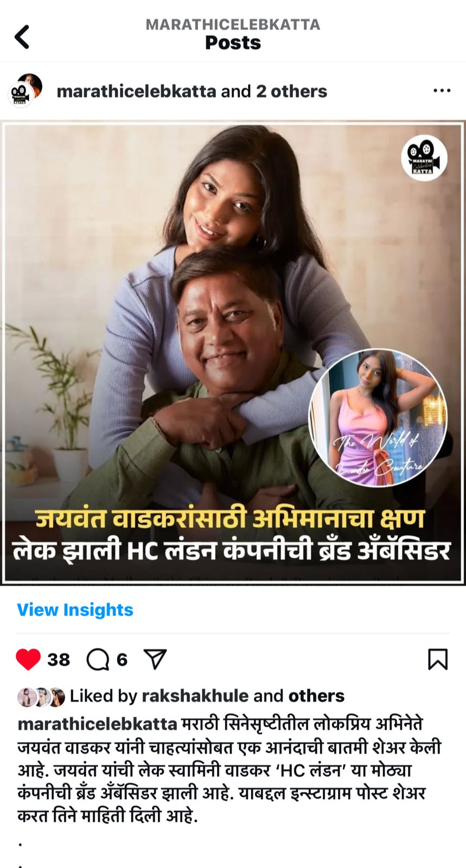Go back using the left arrow
Image resolution: width=466 pixels, height=868 pixels.
[22, 37]
